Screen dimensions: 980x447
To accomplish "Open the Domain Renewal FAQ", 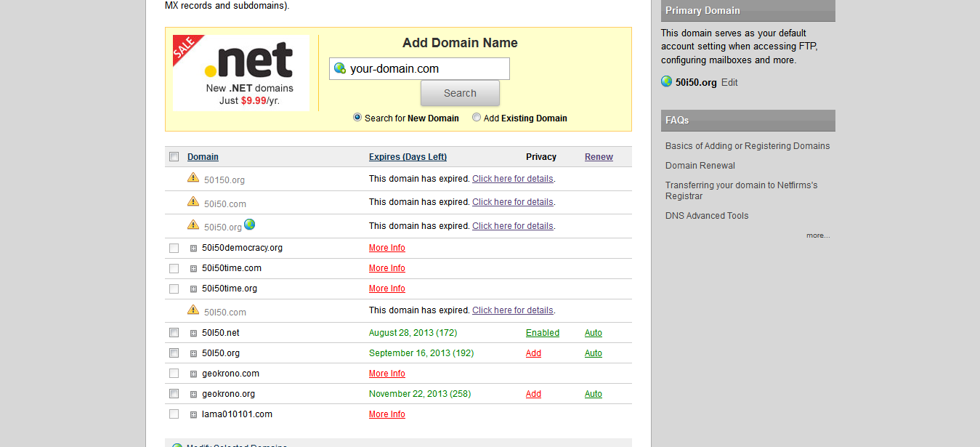I will 700,166.
